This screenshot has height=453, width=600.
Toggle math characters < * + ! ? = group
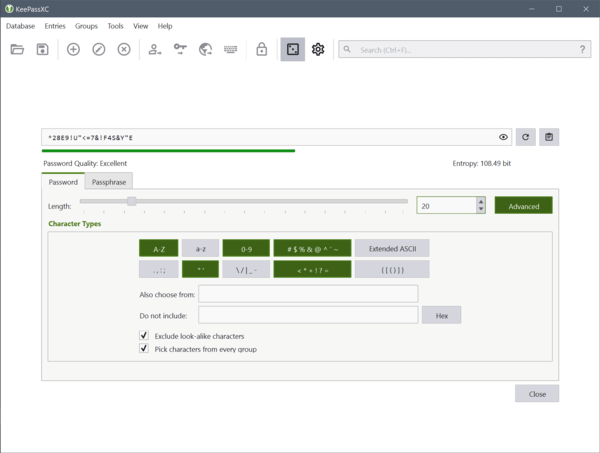point(312,269)
